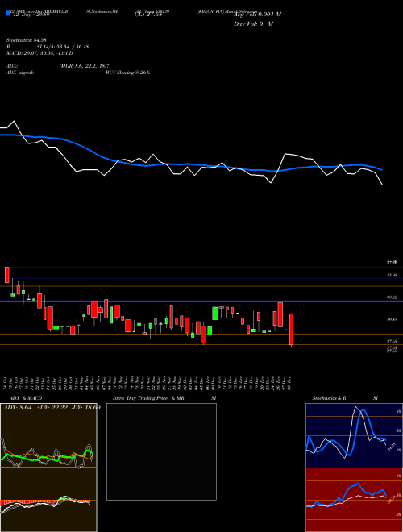The width and height of the screenshot is (403, 532).
Task: Click the 'SI 14/3: 33.34 / 36.18' value
Action: click(x=63, y=47)
